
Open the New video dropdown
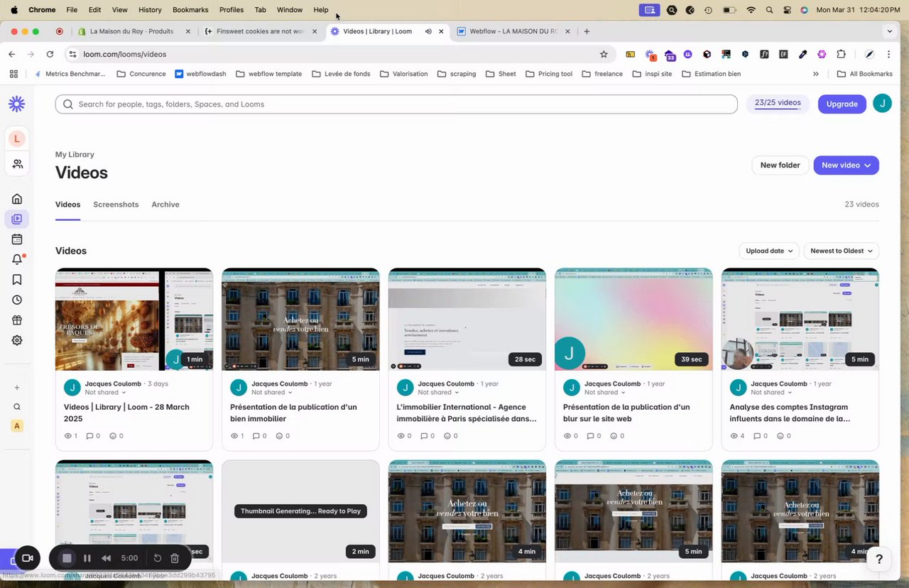coord(846,165)
